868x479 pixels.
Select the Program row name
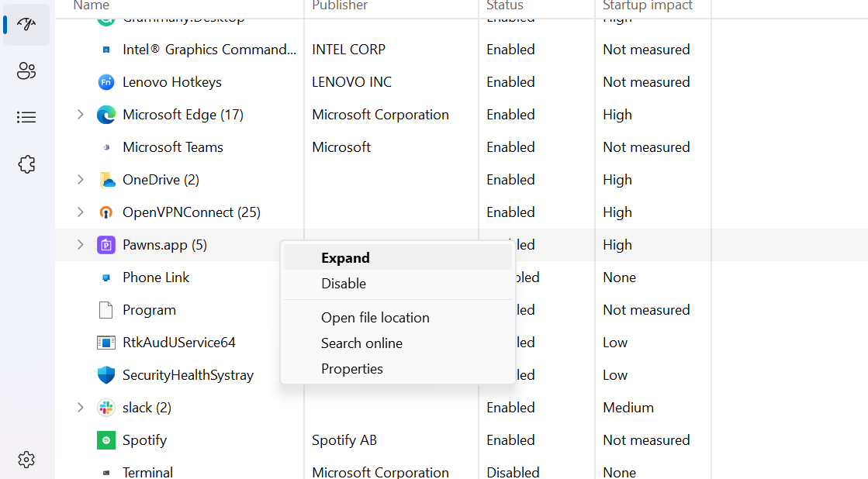(150, 310)
